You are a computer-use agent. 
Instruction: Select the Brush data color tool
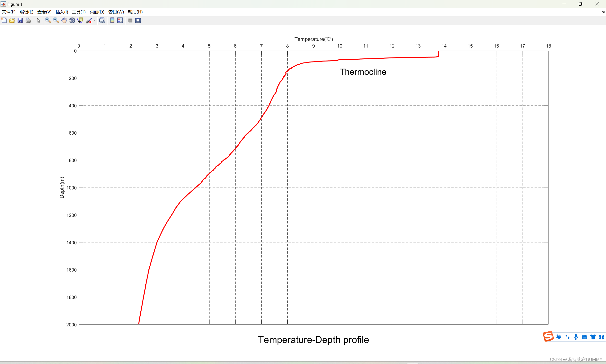[89, 21]
